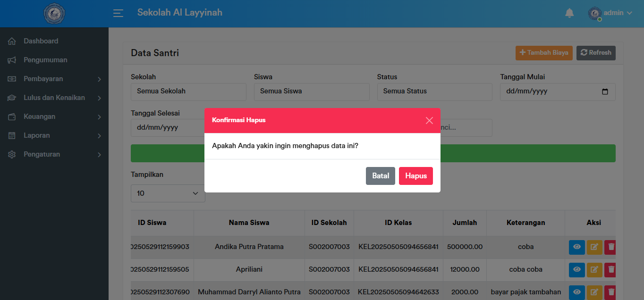Open the notification bell icon
The width and height of the screenshot is (644, 300).
click(x=569, y=13)
